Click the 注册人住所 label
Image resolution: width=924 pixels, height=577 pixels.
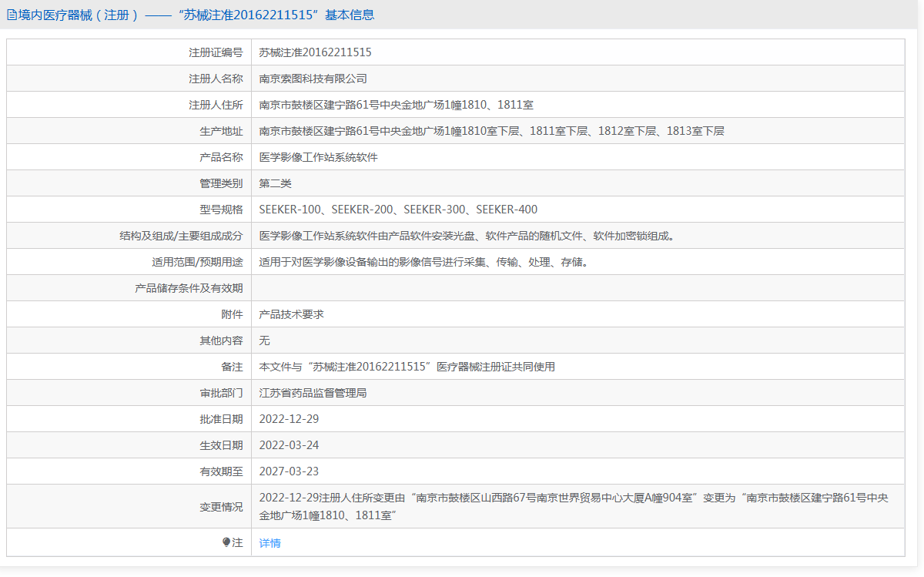pos(216,105)
